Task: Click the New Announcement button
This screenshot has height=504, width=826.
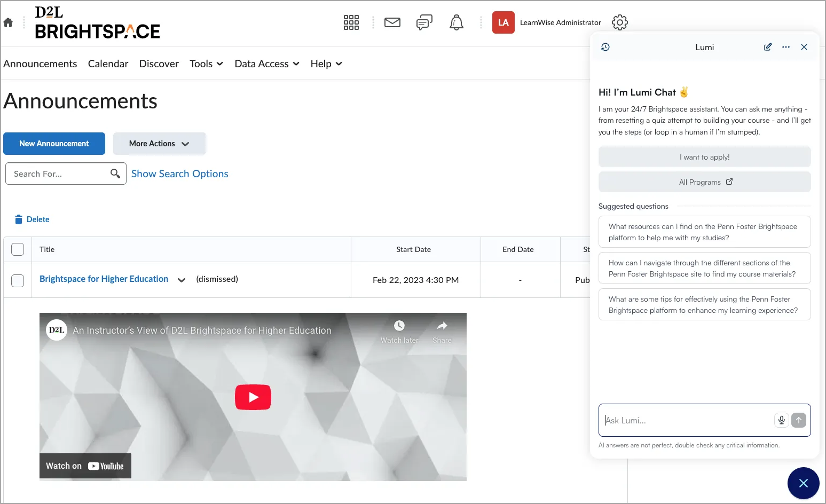Action: (54, 144)
